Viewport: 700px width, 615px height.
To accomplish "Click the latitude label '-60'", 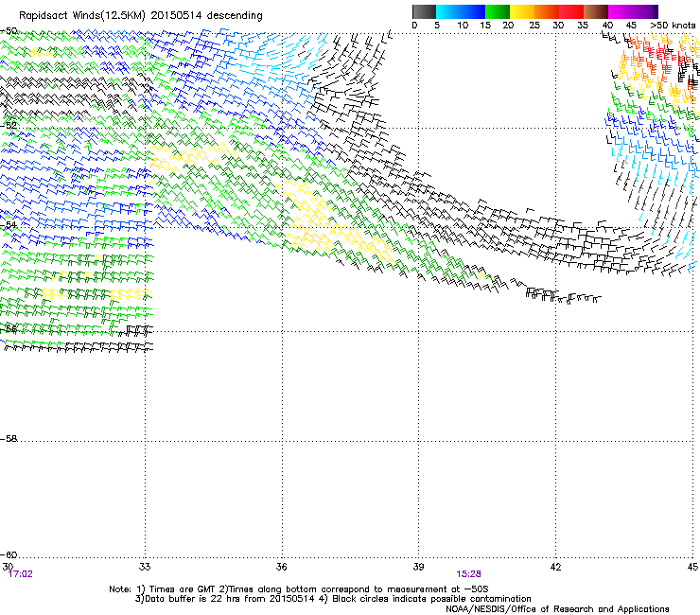I will (9, 555).
